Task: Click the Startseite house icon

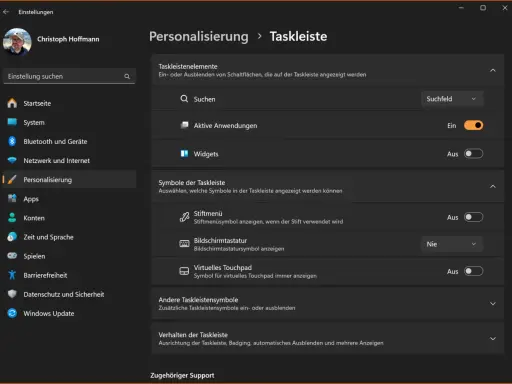Action: [12, 103]
